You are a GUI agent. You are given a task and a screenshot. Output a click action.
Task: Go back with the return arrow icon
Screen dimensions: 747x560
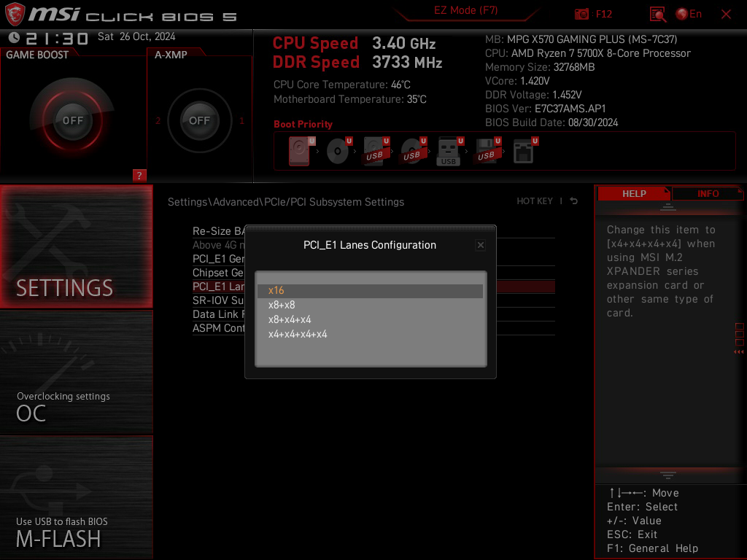[573, 201]
